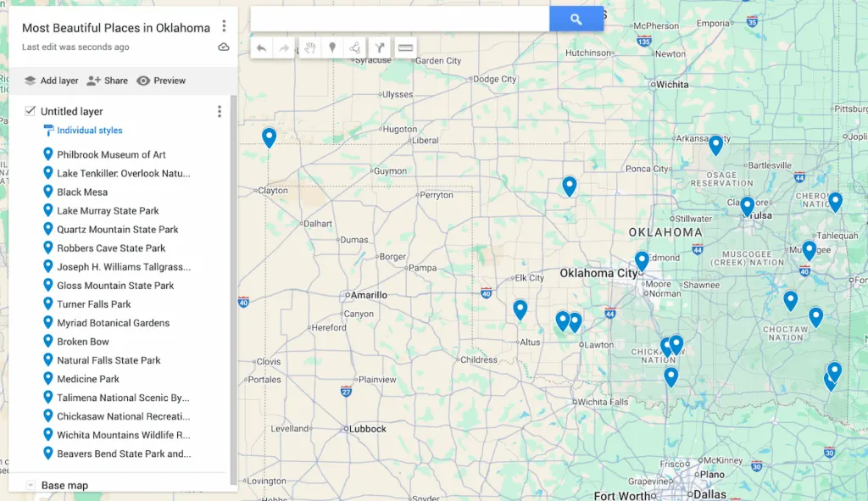Click the map search input field
This screenshot has height=501, width=868.
coord(400,19)
